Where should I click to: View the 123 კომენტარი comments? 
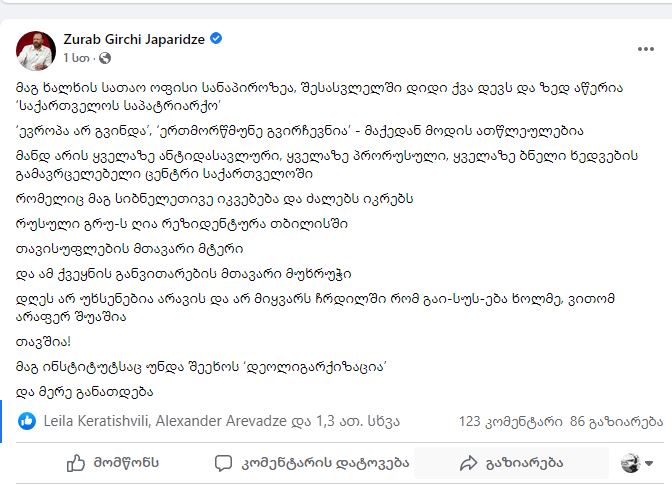click(510, 422)
